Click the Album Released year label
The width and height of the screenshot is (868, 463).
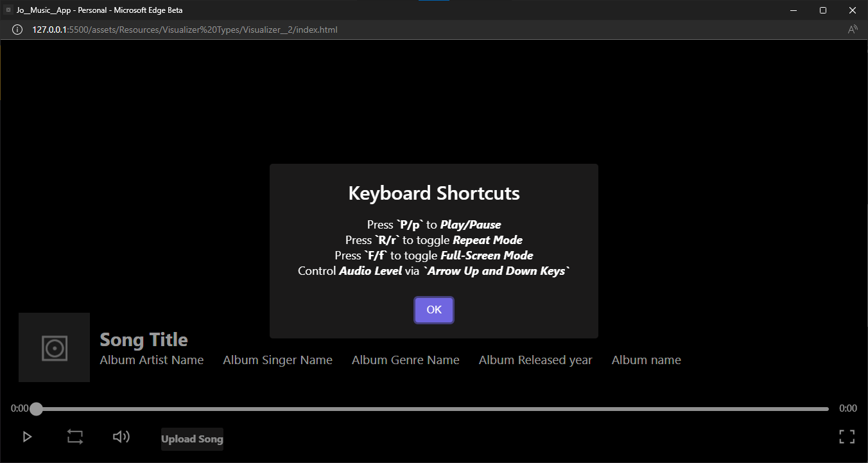[535, 360]
